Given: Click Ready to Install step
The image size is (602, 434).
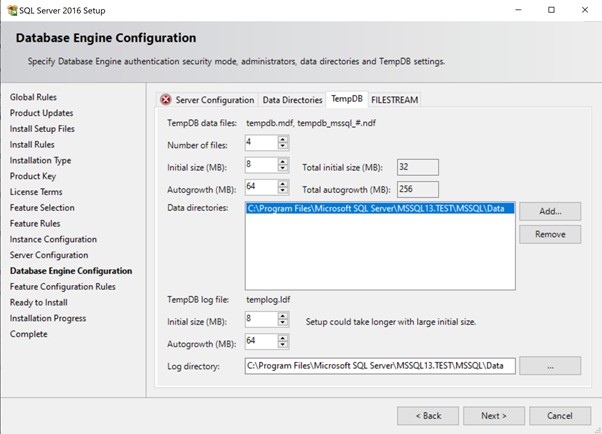Looking at the screenshot, I should [x=39, y=302].
